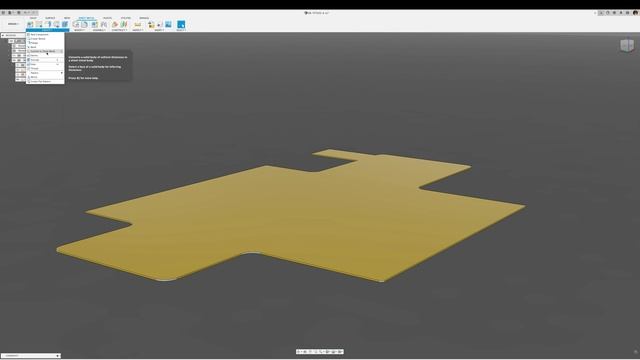This screenshot has height=360, width=640.
Task: Open the INSERT dropdown
Action: 159,30
